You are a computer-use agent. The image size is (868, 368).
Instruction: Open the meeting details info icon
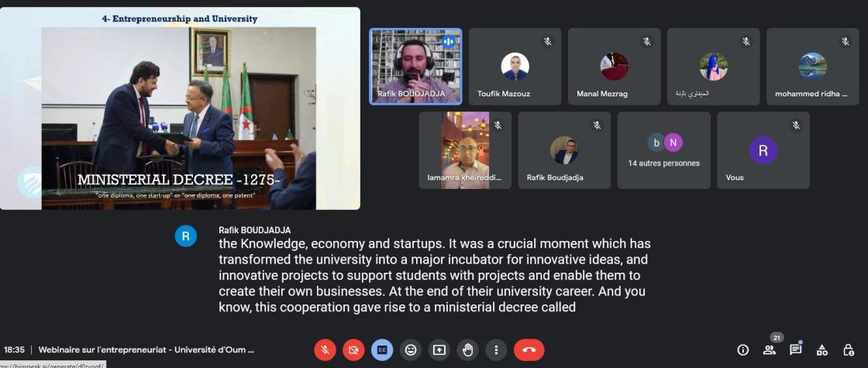tap(743, 349)
